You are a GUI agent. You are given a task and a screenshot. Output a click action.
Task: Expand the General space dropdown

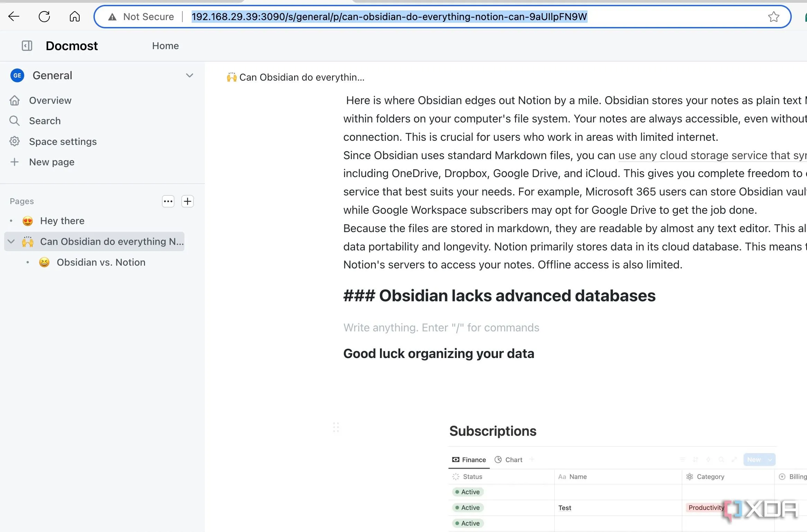click(x=189, y=75)
